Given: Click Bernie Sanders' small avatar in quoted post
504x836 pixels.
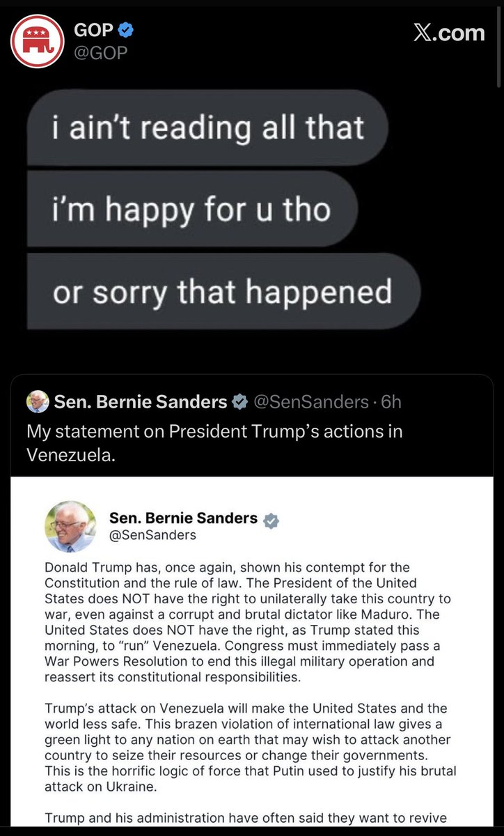Looking at the screenshot, I should tap(38, 402).
